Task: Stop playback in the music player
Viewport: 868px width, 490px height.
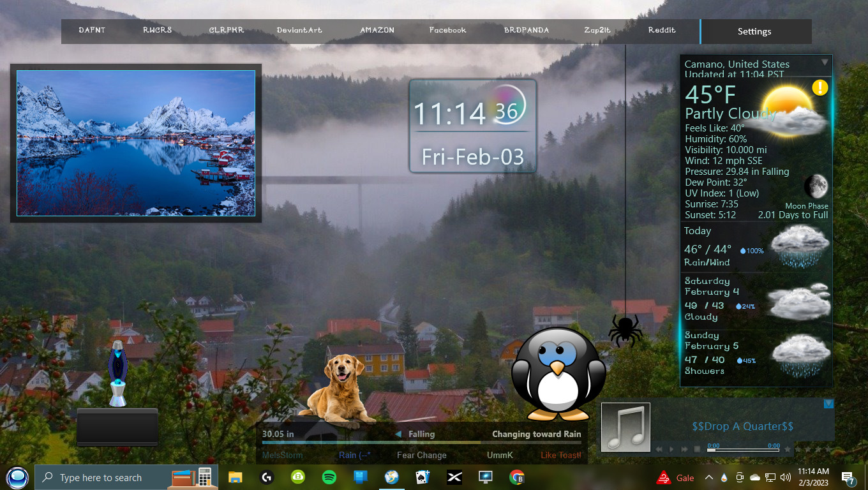Action: point(698,449)
